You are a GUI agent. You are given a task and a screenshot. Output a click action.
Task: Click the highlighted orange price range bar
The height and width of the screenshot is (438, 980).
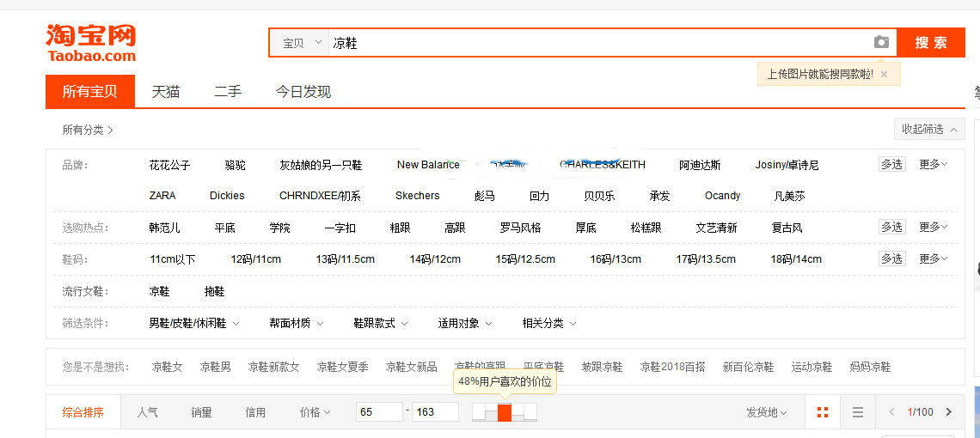pyautogui.click(x=505, y=412)
